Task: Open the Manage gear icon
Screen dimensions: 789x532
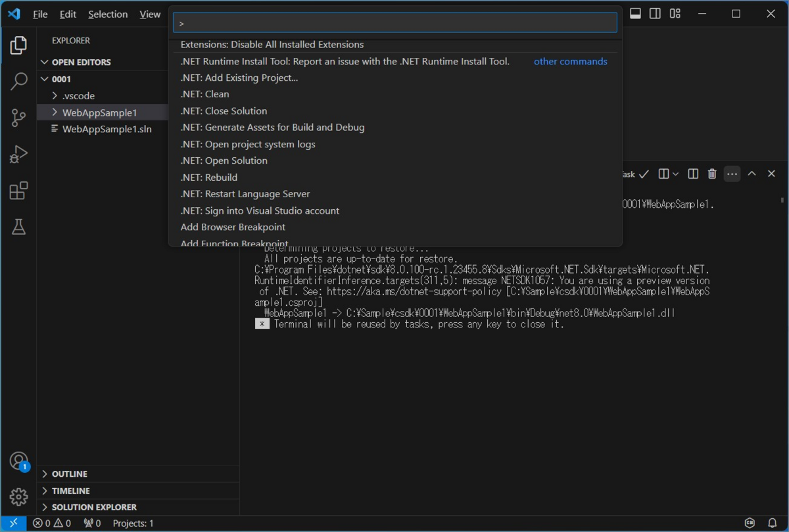Action: [18, 497]
